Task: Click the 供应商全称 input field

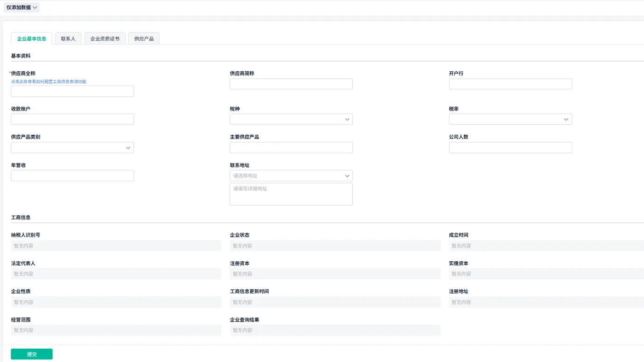Action: pos(72,91)
